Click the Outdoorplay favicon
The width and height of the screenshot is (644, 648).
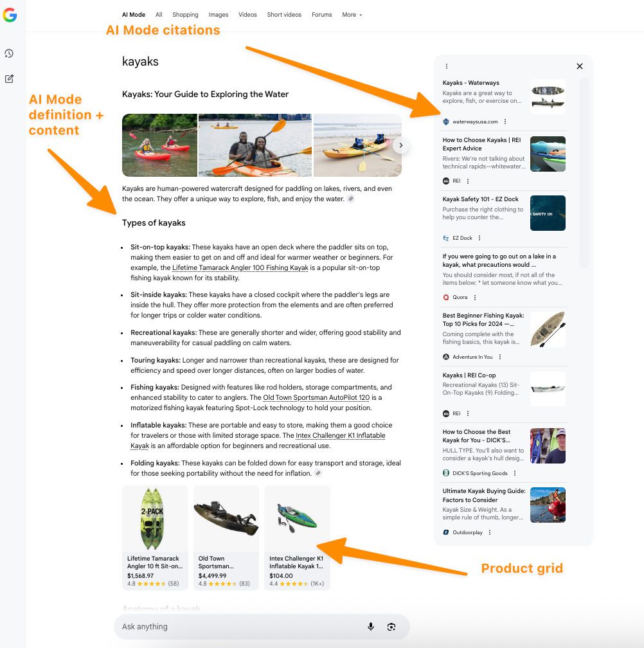pos(445,532)
